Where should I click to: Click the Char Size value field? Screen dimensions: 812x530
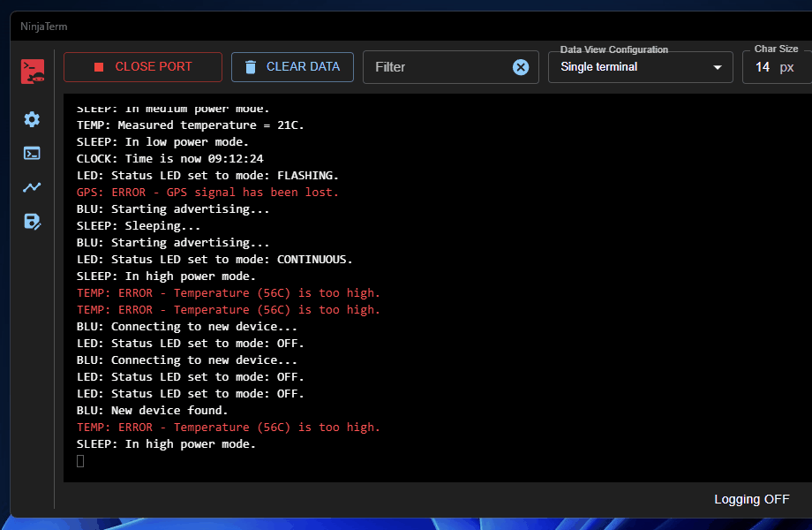pos(763,67)
